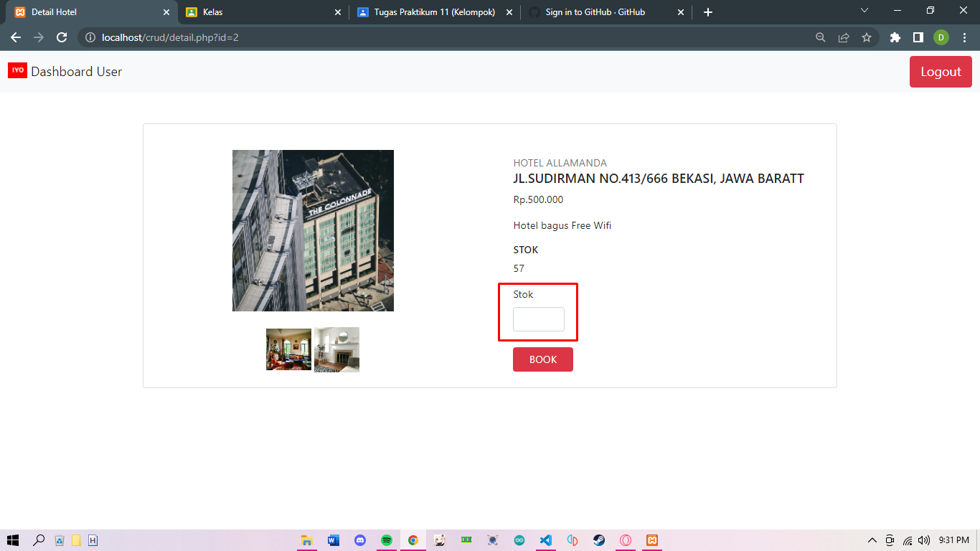980x551 pixels.
Task: Launch the XAMPP control panel
Action: pos(651,540)
